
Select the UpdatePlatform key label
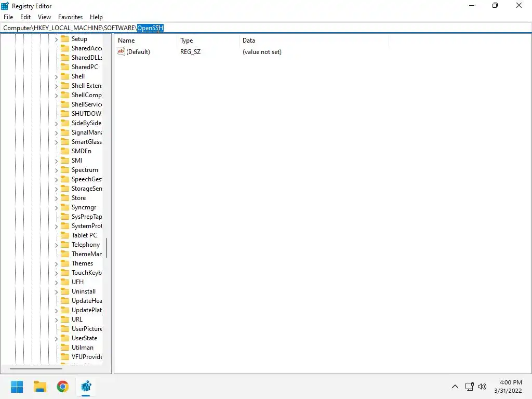[87, 310]
